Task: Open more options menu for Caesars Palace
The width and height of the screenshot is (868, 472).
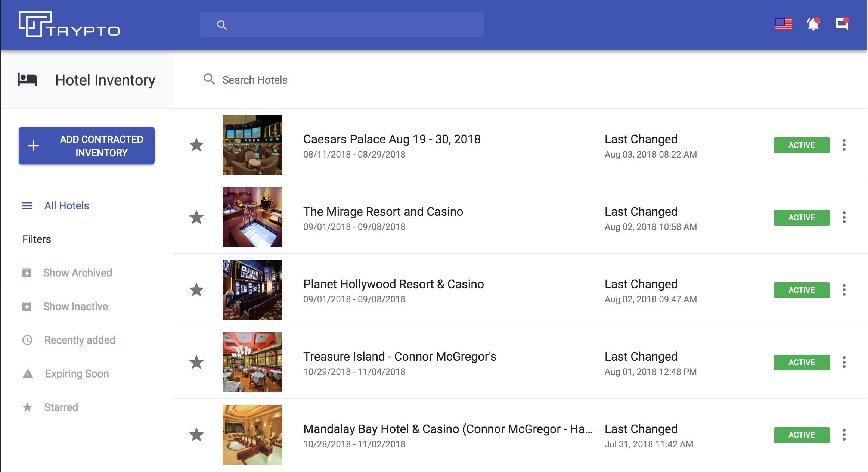Action: pyautogui.click(x=844, y=145)
